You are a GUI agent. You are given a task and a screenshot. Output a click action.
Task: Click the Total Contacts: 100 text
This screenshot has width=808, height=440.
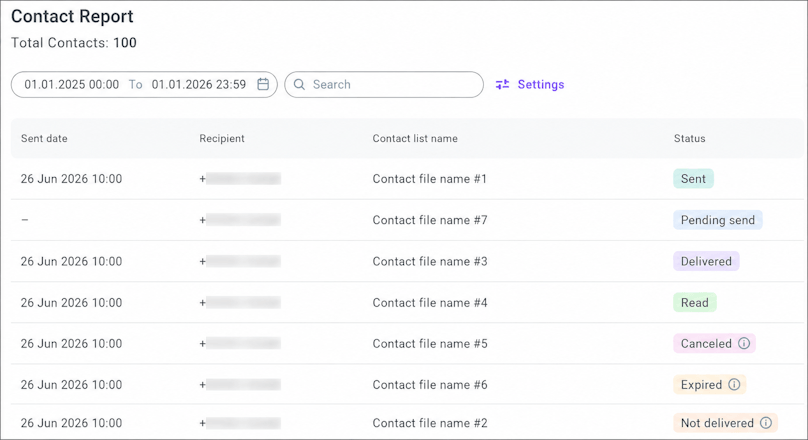click(x=74, y=43)
